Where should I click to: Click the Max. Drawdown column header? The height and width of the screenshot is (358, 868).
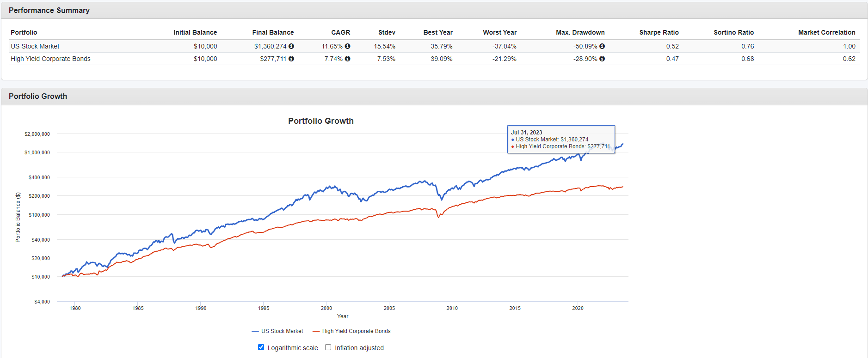pos(580,32)
